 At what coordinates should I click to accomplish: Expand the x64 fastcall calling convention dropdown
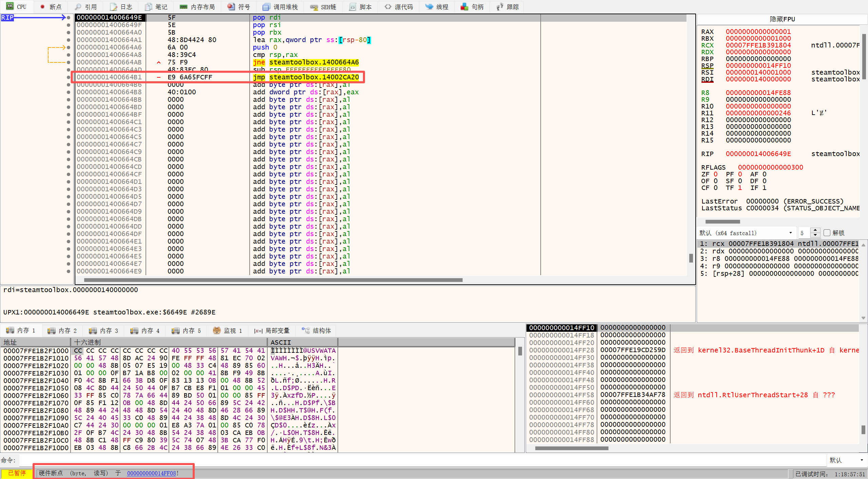pyautogui.click(x=790, y=233)
